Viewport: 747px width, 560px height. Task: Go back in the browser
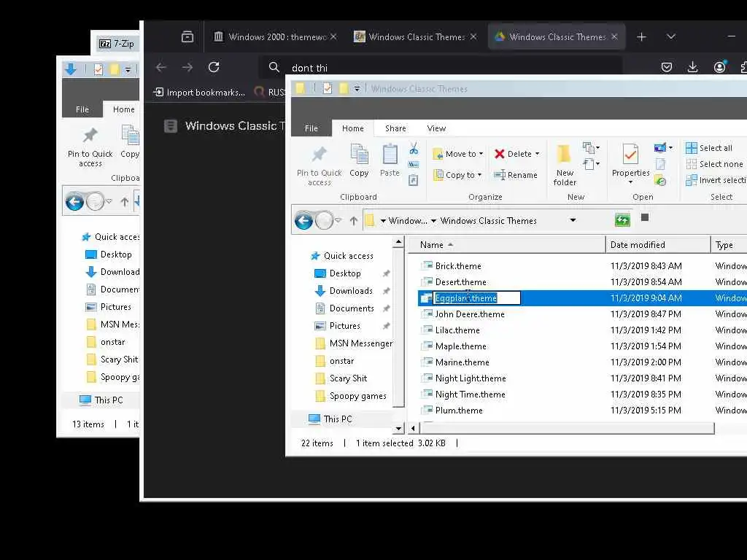pyautogui.click(x=161, y=67)
